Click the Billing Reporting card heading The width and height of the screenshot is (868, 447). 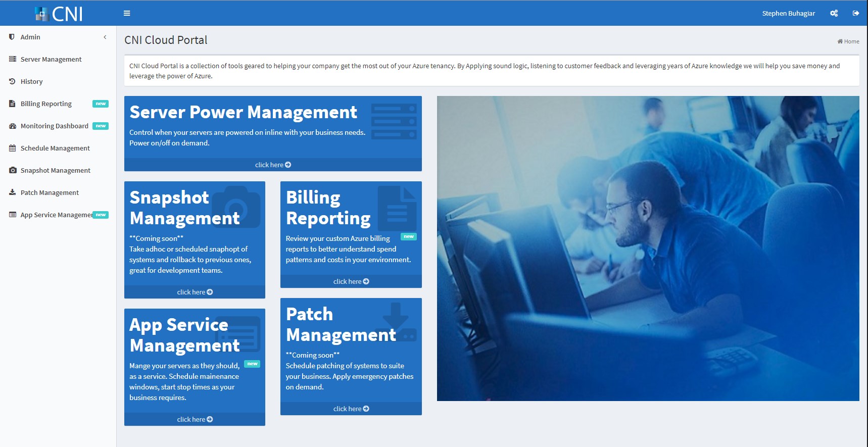click(x=328, y=208)
